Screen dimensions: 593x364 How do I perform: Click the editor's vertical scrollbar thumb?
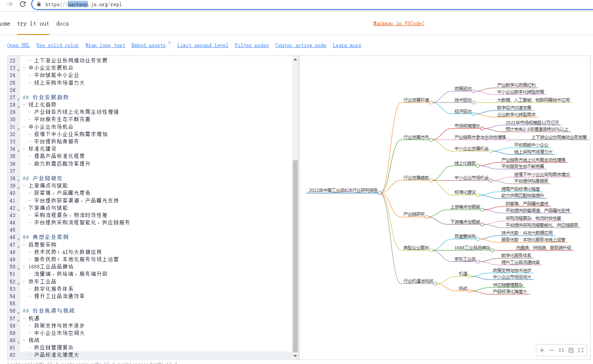pos(295,256)
